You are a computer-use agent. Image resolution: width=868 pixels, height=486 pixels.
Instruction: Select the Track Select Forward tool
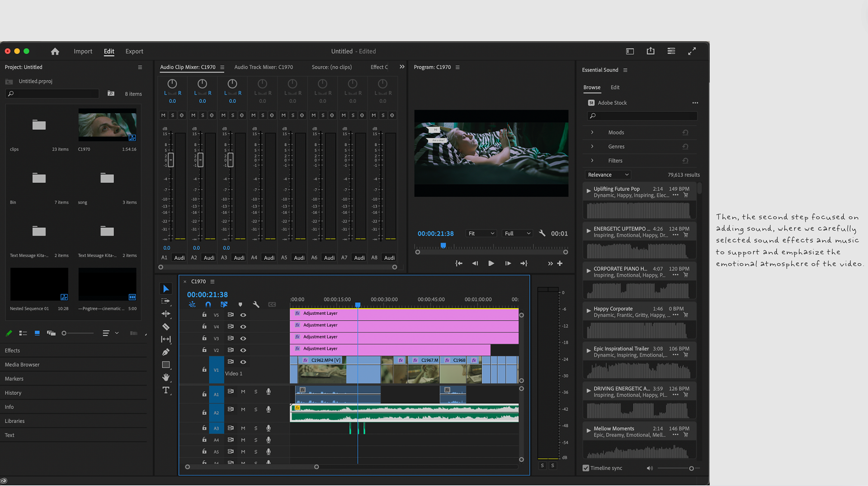[x=166, y=301]
